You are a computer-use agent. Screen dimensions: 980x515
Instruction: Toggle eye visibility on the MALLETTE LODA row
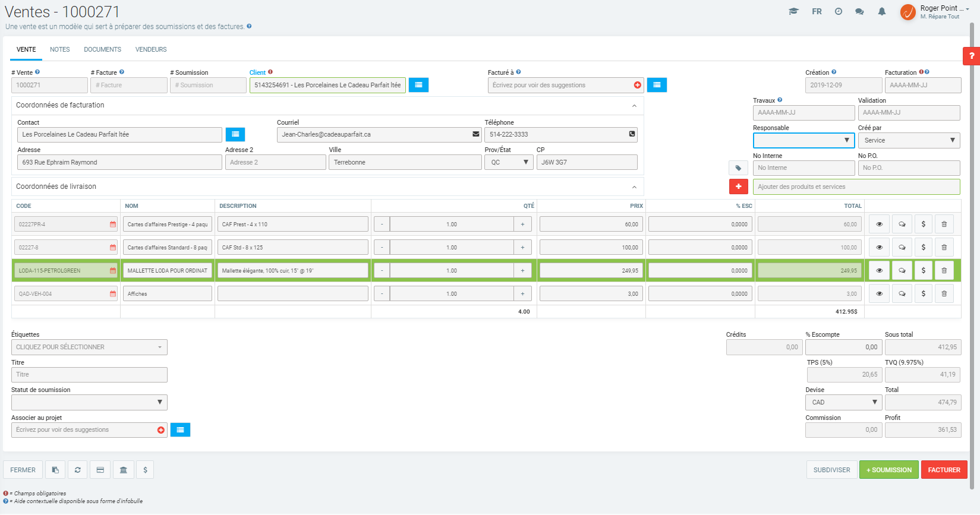(879, 270)
